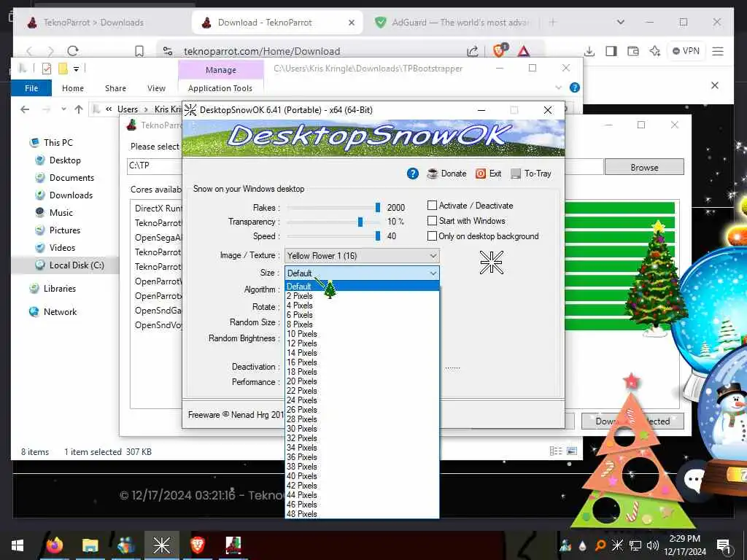Click the Speed slider handle
Image resolution: width=747 pixels, height=560 pixels.
click(x=378, y=236)
